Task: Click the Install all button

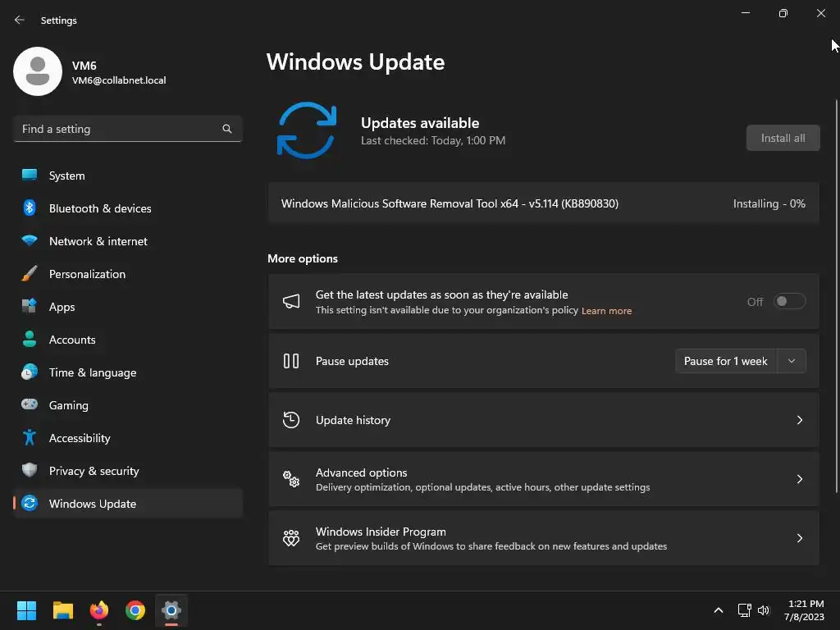Action: [x=783, y=138]
